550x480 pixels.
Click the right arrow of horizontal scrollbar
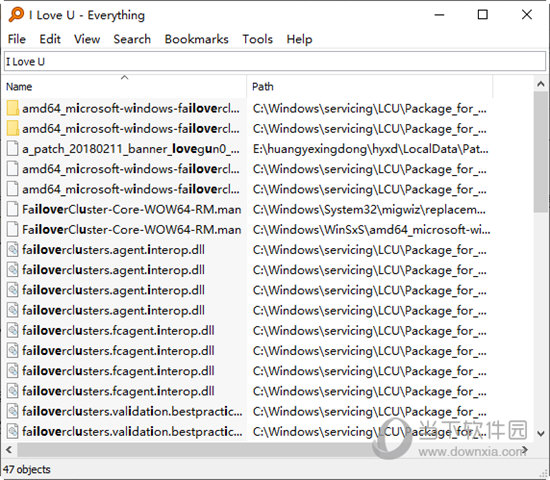524,449
